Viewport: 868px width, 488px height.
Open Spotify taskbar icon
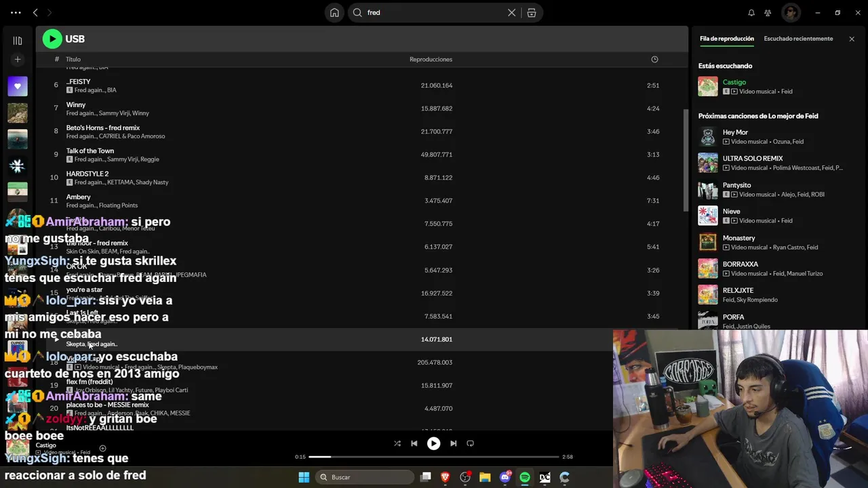(525, 477)
